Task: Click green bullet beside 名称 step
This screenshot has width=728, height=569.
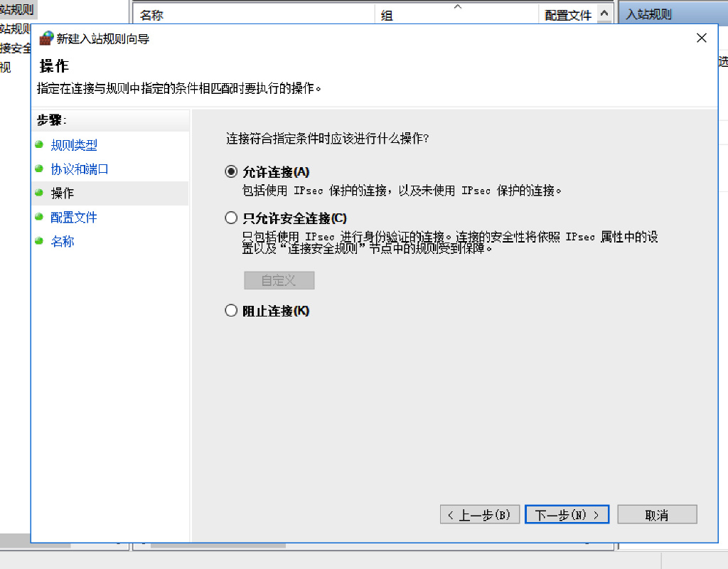Action: [39, 241]
